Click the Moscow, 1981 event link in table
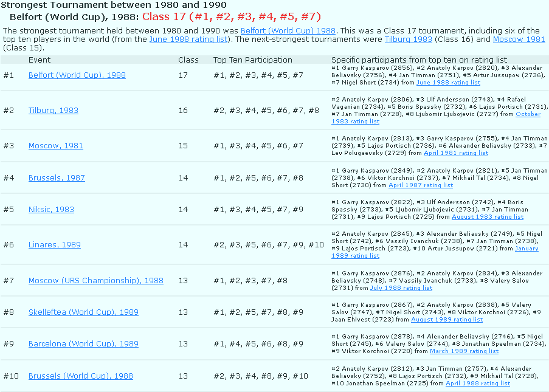This screenshot has height=392, width=549. click(x=55, y=146)
